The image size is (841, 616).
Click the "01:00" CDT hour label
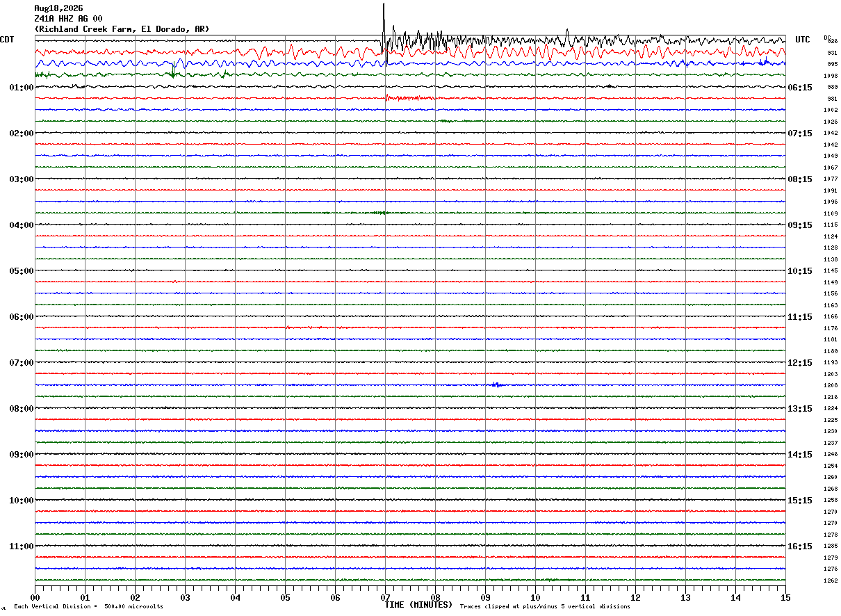22,88
